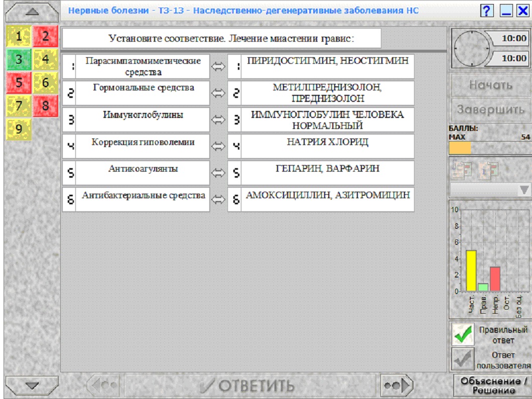
Task: Minimize the test window
Action: coord(506,11)
